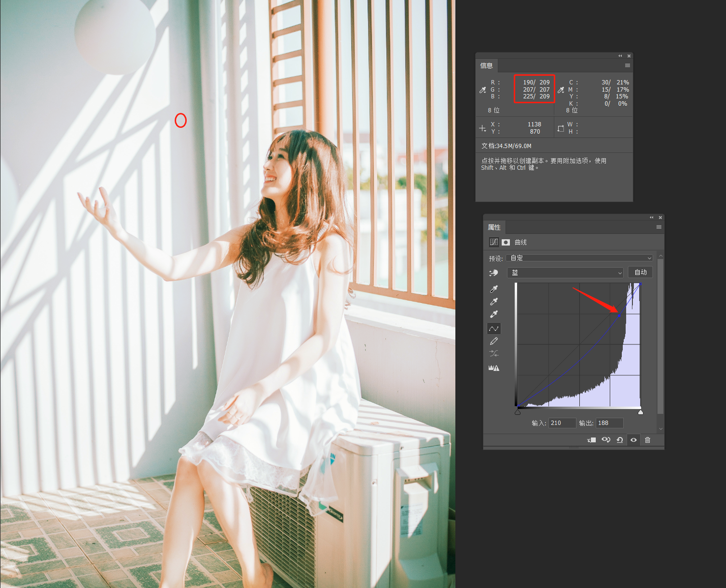726x588 pixels.
Task: Toggle clip adjustment to layer below
Action: point(592,440)
